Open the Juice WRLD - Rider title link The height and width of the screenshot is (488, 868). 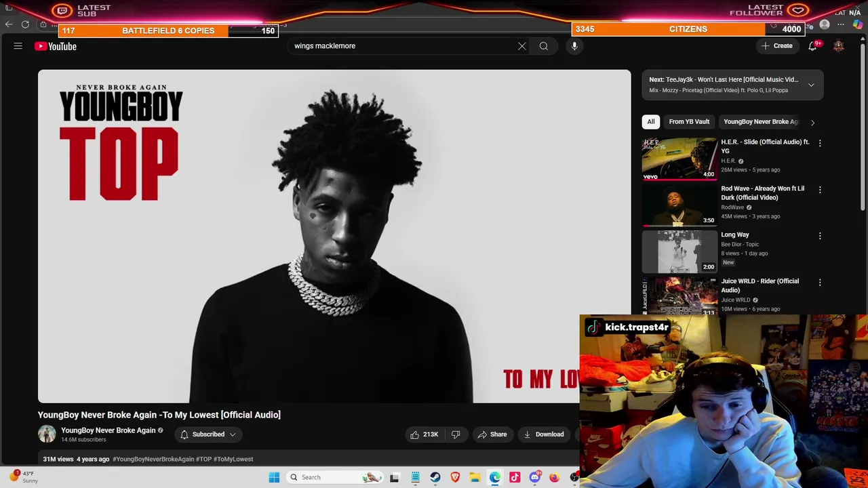[x=759, y=285]
